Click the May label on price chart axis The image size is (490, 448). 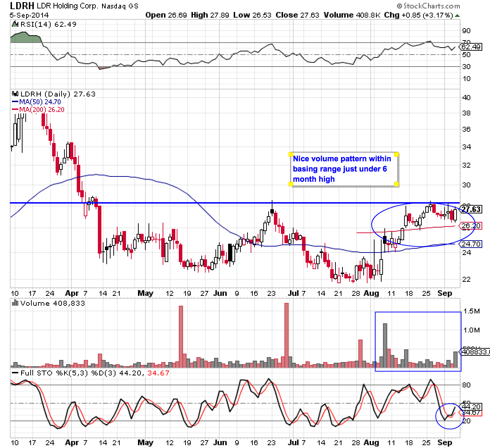pos(145,293)
